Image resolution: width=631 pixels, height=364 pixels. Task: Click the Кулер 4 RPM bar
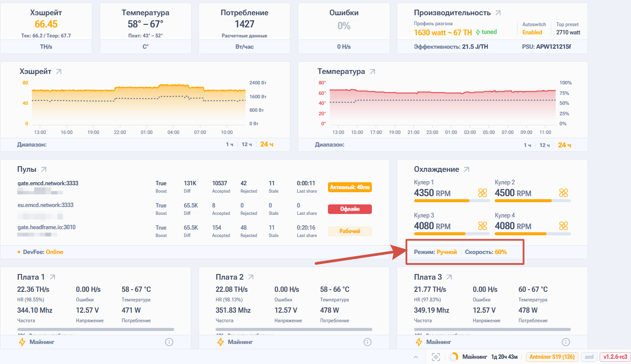coord(533,234)
